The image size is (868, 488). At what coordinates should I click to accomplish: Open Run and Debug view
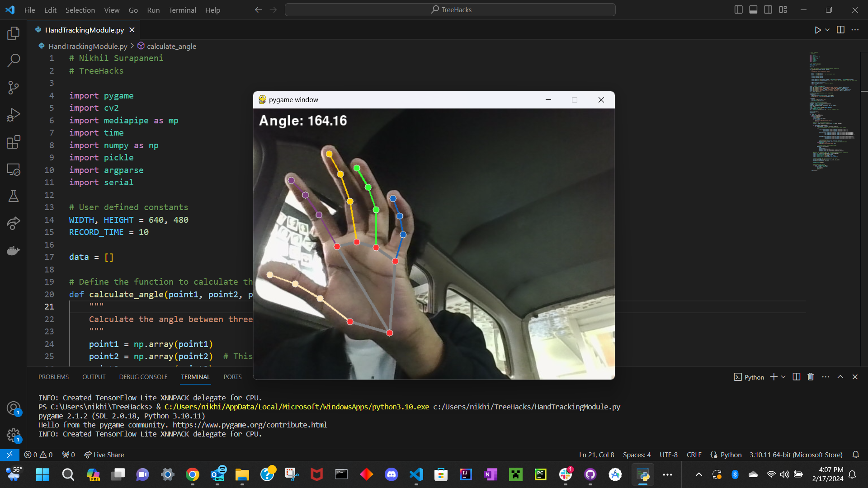tap(14, 115)
